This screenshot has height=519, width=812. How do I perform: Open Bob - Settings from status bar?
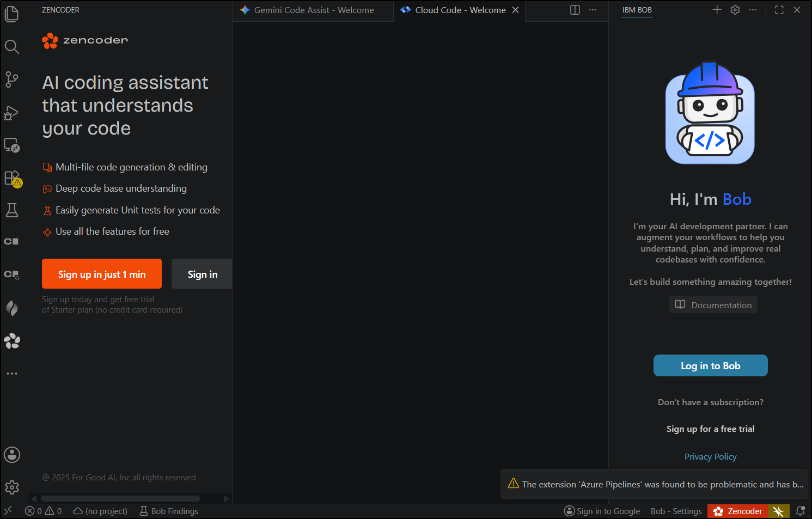coord(676,511)
